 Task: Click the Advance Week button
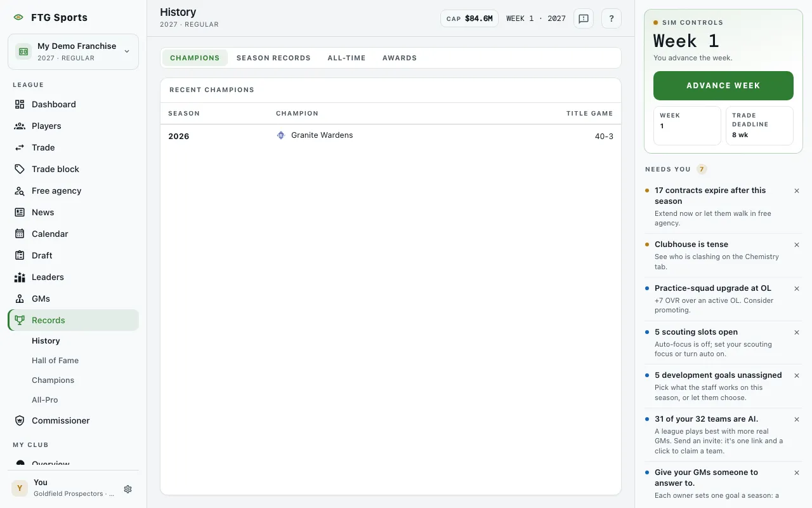723,86
